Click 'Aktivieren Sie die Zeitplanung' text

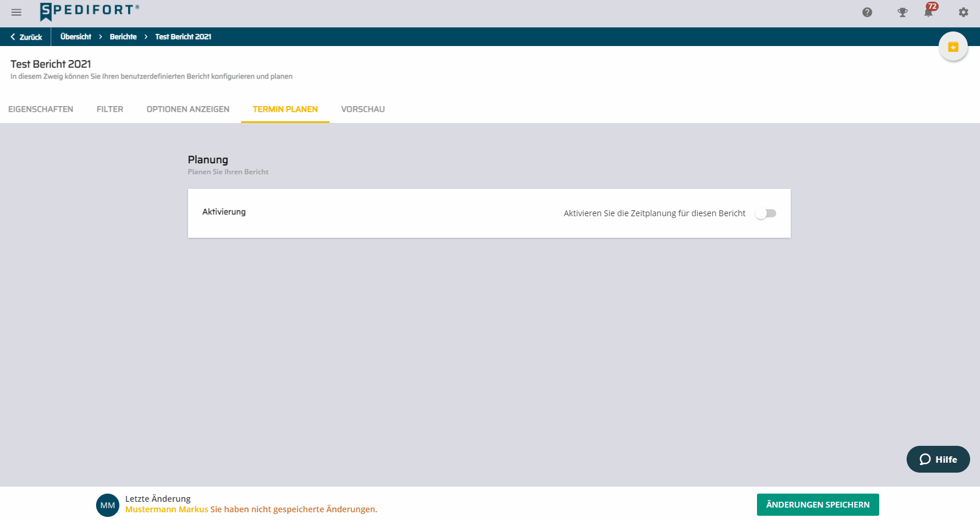(654, 213)
